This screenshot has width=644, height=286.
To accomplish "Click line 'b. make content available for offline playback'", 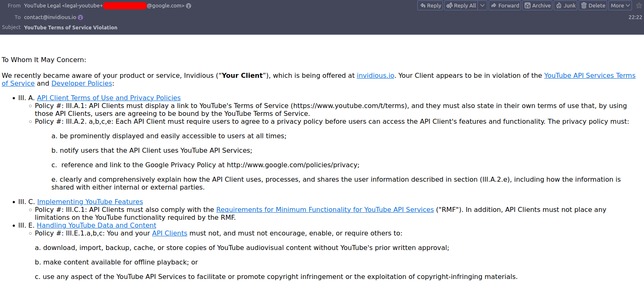I will click(x=116, y=262).
